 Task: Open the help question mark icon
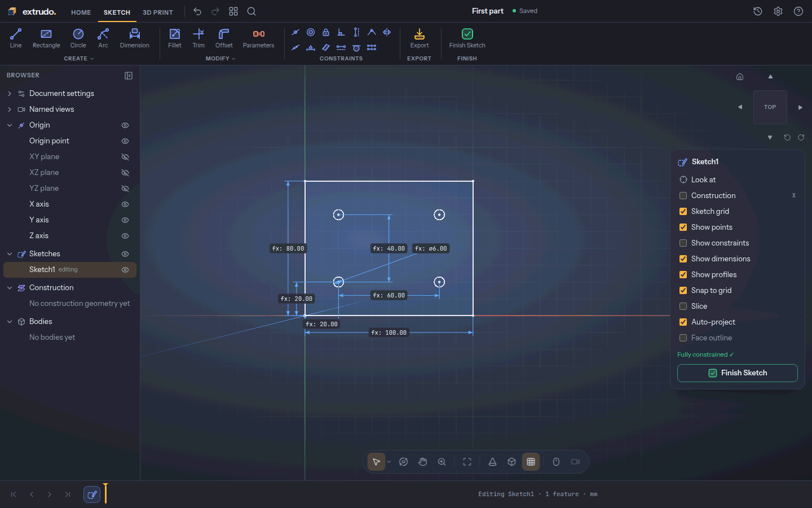tap(798, 11)
